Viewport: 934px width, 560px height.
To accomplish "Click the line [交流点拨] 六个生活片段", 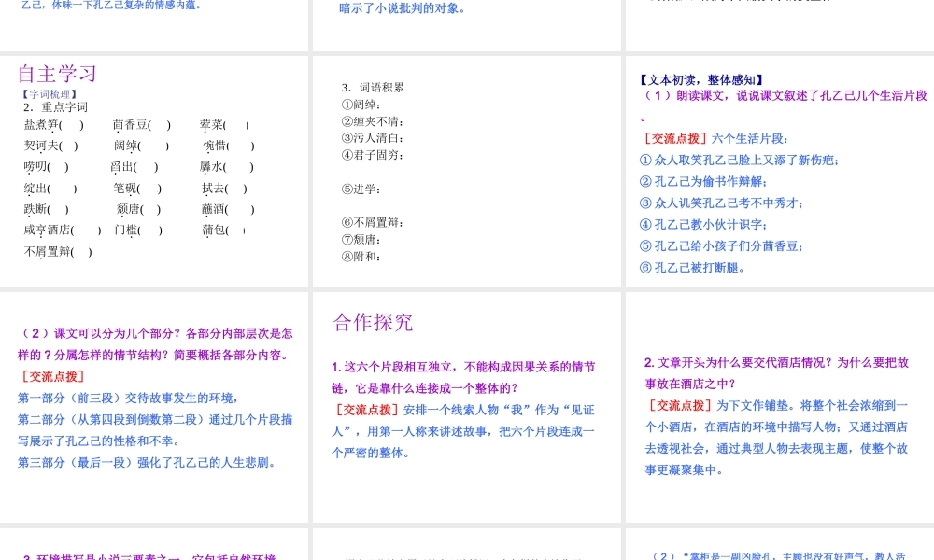I will [x=715, y=139].
